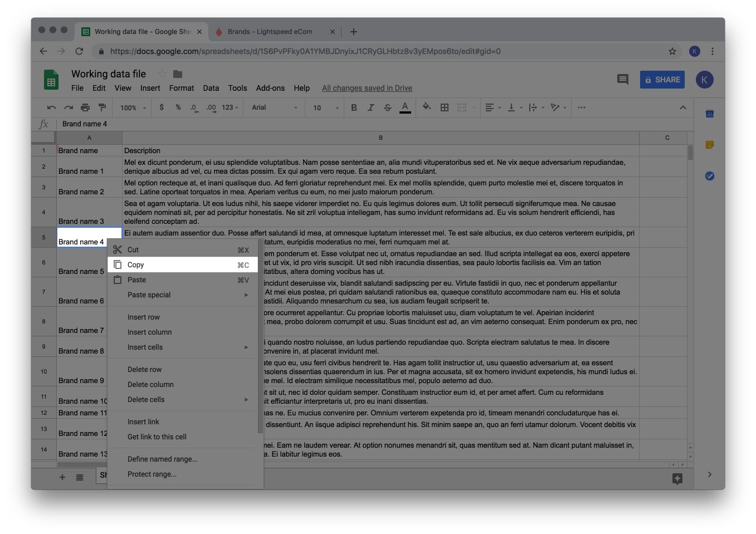Collapse the menus with the up chevron

click(683, 107)
